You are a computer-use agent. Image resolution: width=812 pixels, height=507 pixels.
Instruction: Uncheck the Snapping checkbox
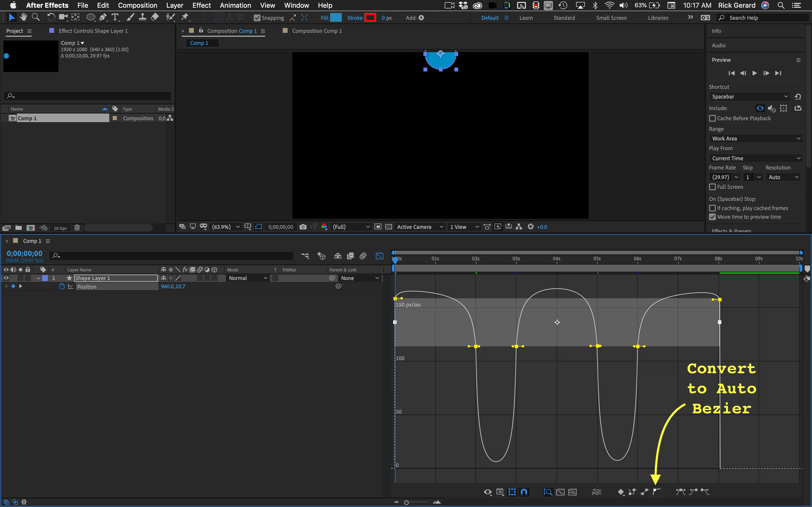click(x=257, y=18)
